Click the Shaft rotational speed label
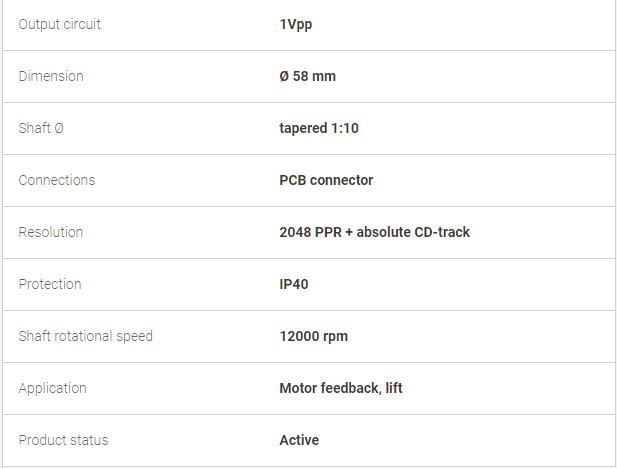 [85, 336]
